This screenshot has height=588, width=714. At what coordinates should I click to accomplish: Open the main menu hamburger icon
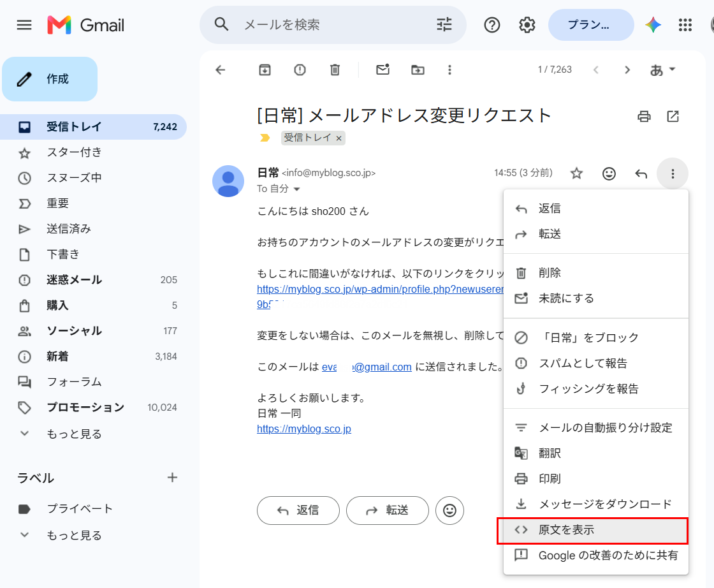pyautogui.click(x=24, y=25)
